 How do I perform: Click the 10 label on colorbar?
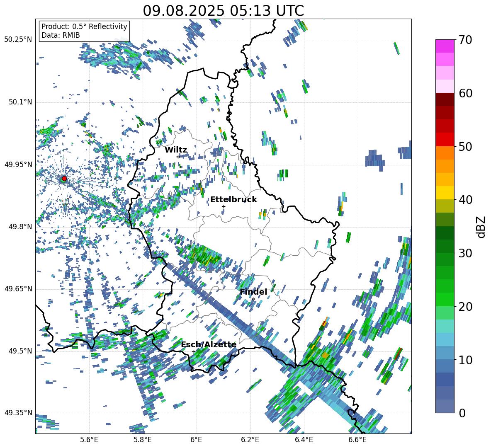(465, 360)
